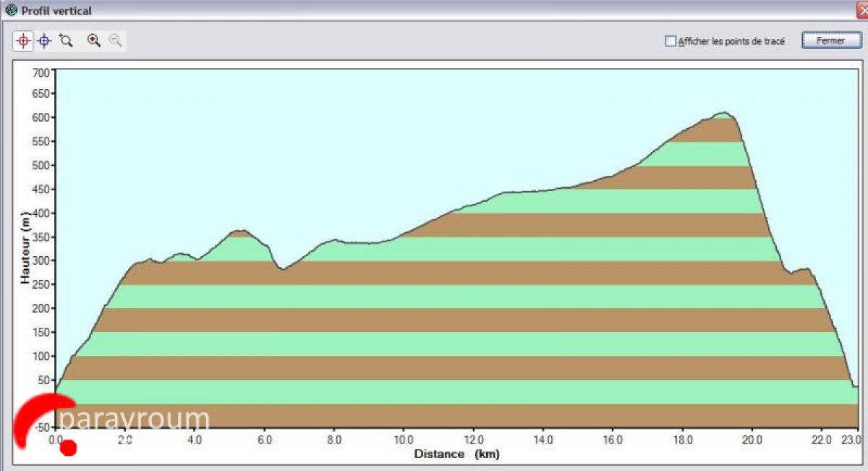Click the valley dip near 6.5 km
868x471 pixels.
coord(283,268)
